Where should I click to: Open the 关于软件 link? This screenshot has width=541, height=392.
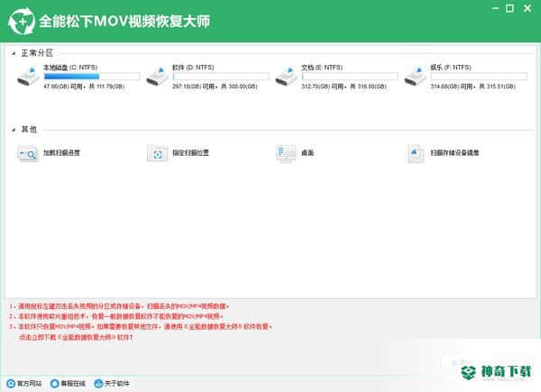click(x=117, y=383)
